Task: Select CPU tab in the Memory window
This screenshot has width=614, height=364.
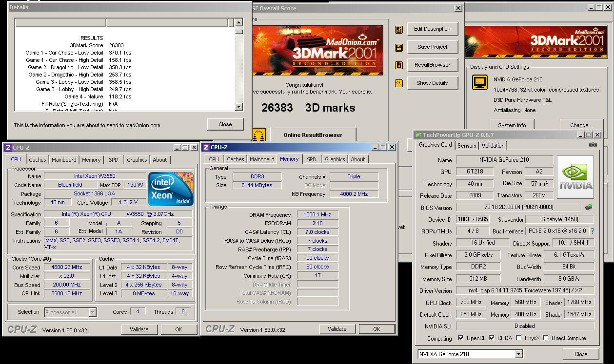Action: click(x=214, y=159)
